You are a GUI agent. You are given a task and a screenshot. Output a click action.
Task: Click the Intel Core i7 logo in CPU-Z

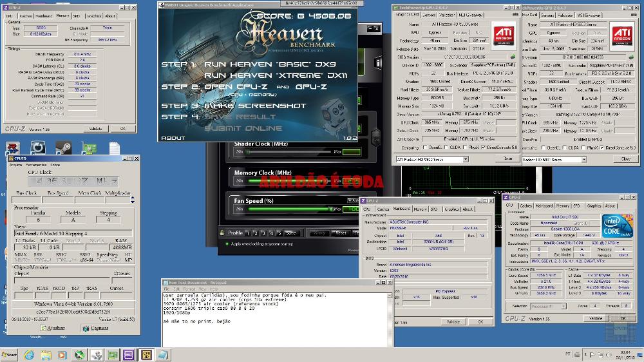click(617, 226)
